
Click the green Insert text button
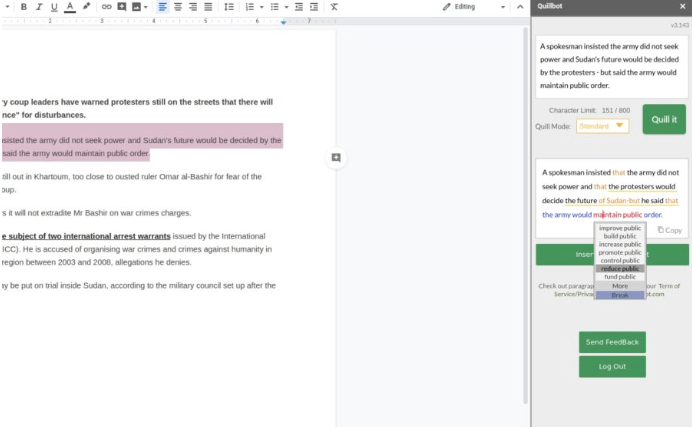(612, 255)
